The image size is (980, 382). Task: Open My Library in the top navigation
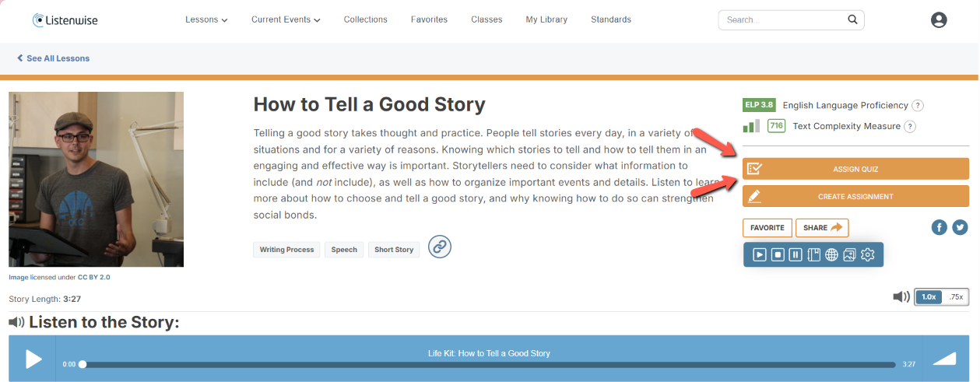click(546, 19)
